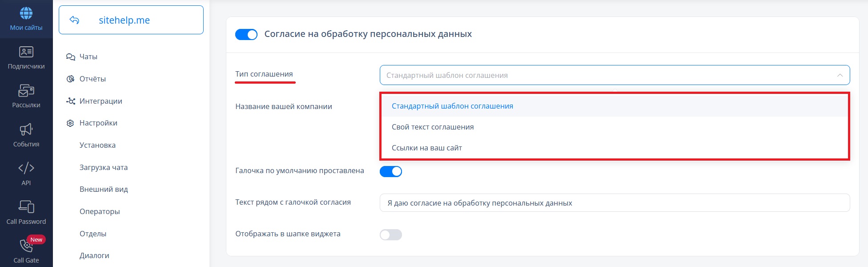The image size is (868, 267).
Task: Go to Операторы settings page
Action: (x=100, y=211)
